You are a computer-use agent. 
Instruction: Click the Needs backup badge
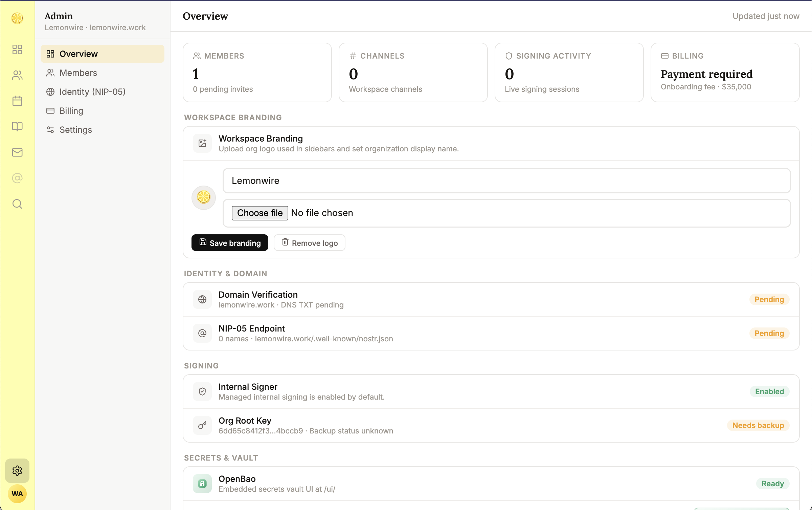(758, 425)
